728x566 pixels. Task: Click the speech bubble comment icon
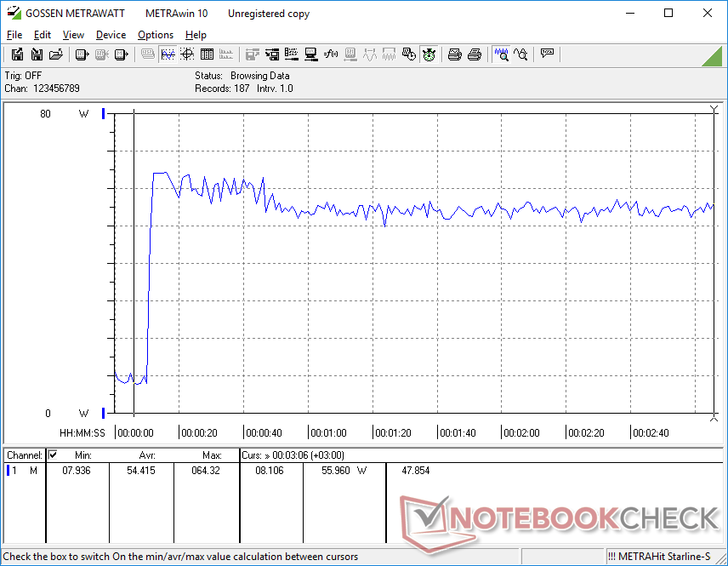(x=547, y=54)
